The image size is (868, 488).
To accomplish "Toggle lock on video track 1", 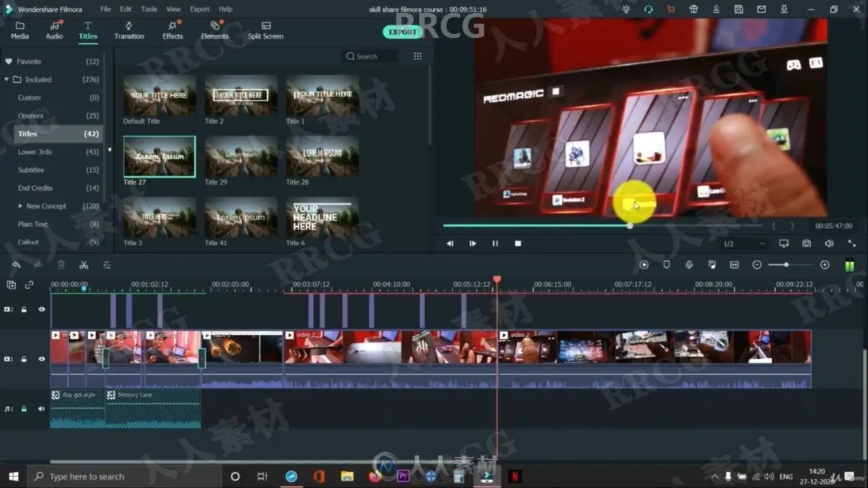I will coord(24,359).
